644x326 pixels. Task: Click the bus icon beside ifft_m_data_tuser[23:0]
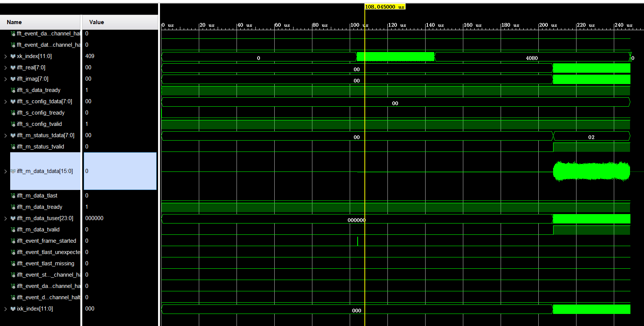tap(13, 218)
